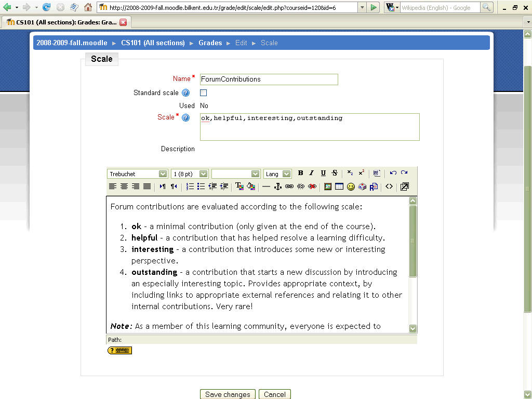Viewport: 532px width, 399px height.
Task: Click the Name field containing ForumContributions
Action: [269, 79]
